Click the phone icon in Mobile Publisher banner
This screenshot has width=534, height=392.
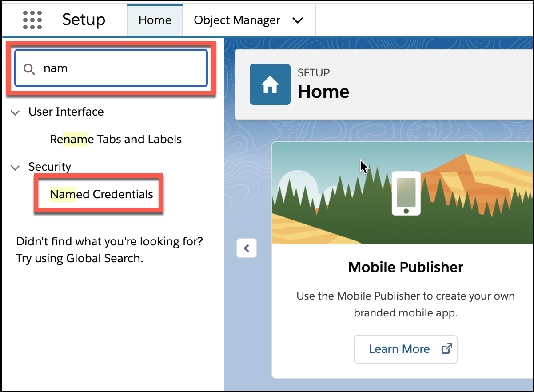(406, 193)
